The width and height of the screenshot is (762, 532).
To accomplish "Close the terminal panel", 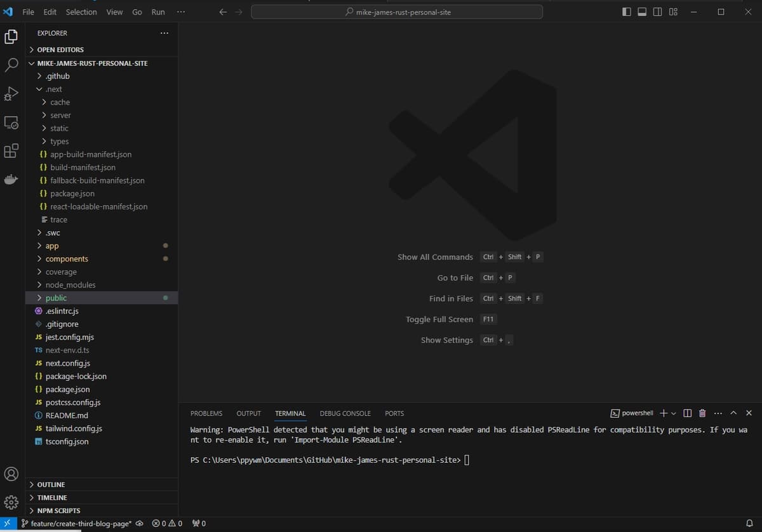I will (749, 413).
